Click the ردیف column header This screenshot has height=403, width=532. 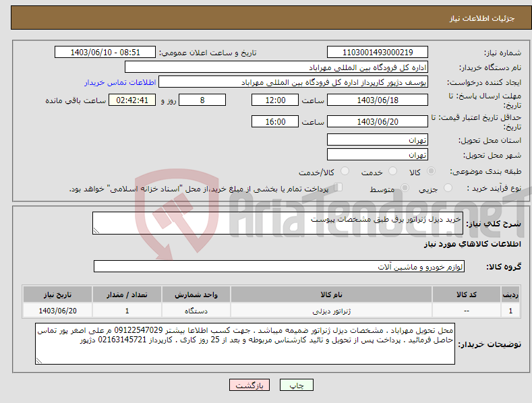coord(510,294)
